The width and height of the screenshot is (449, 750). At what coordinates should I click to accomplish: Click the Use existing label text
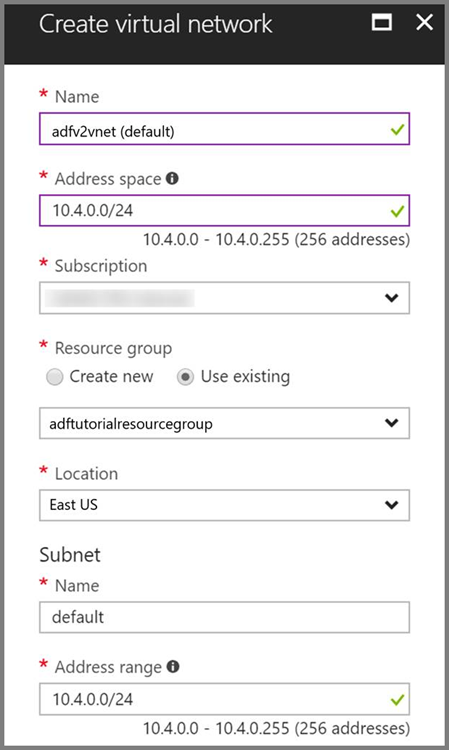pos(245,376)
